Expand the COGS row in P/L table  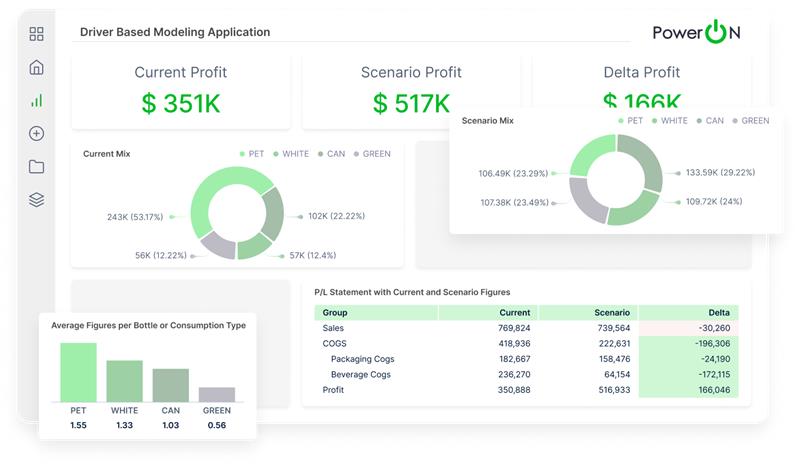pyautogui.click(x=334, y=343)
